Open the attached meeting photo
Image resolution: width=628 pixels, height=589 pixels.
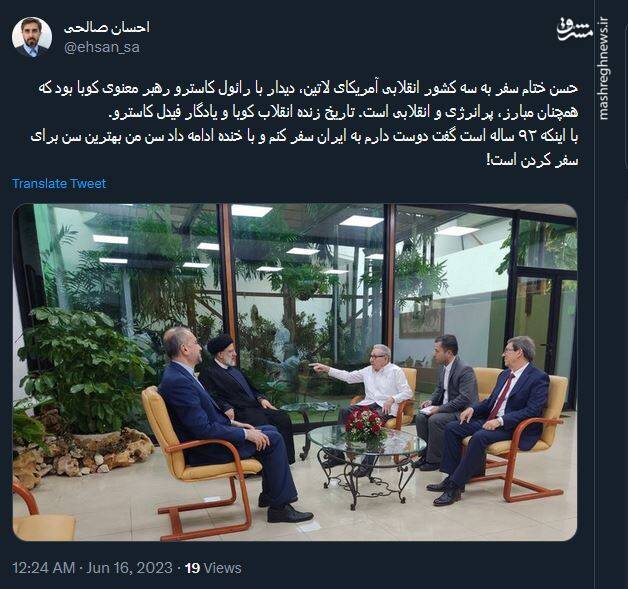tap(295, 372)
